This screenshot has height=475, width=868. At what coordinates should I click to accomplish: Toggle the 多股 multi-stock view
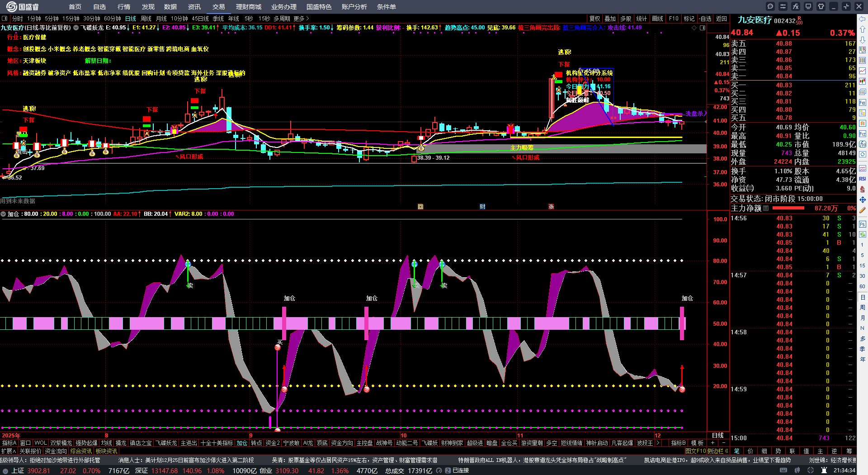(626, 19)
